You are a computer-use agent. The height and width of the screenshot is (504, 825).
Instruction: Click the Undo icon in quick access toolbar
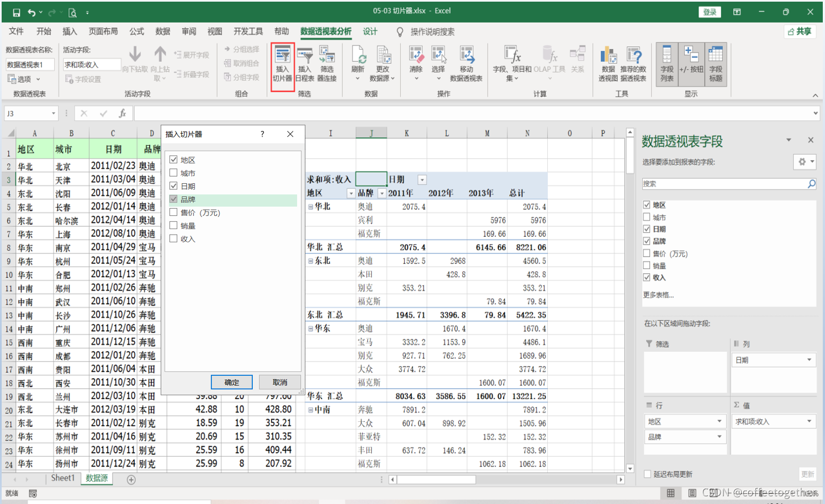tap(31, 12)
